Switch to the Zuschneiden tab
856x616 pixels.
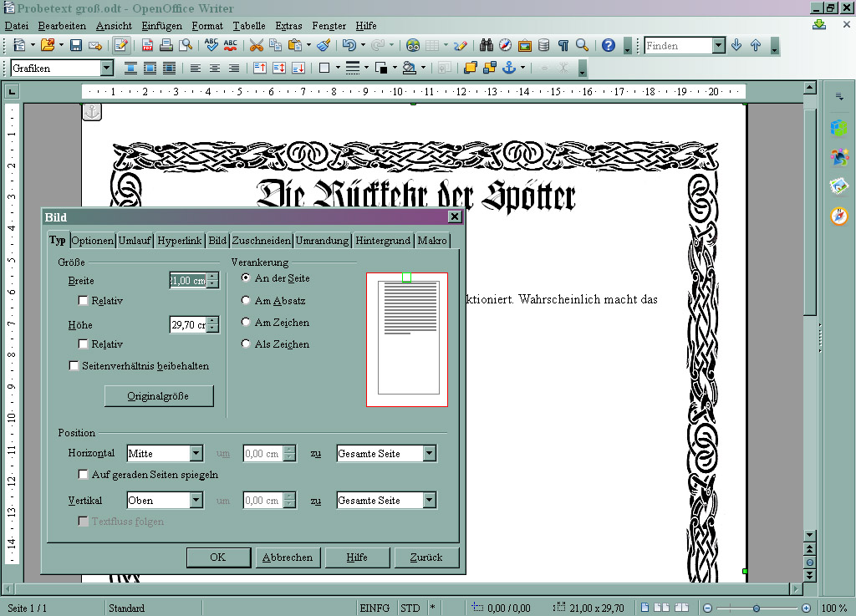click(262, 241)
